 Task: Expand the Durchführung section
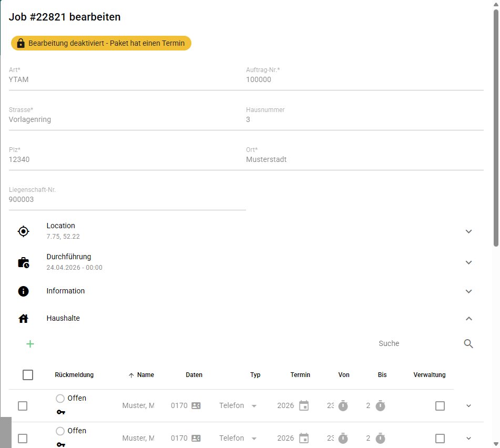point(468,262)
